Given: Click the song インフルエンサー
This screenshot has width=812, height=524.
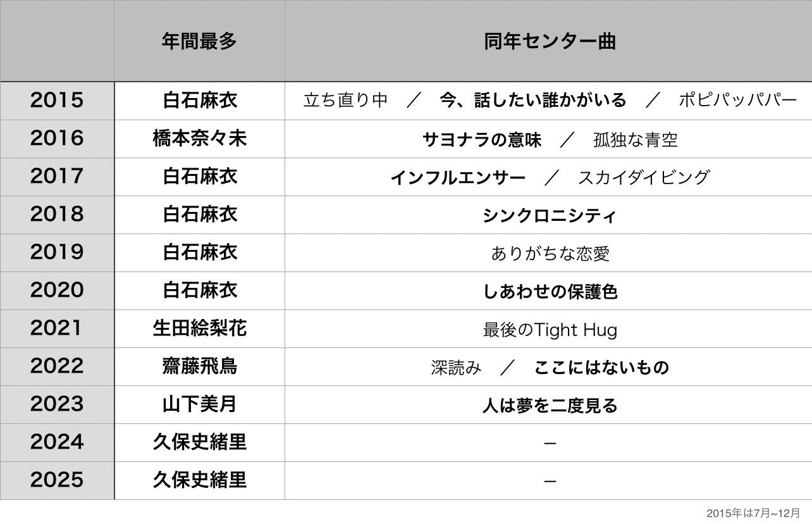Looking at the screenshot, I should pyautogui.click(x=458, y=177).
